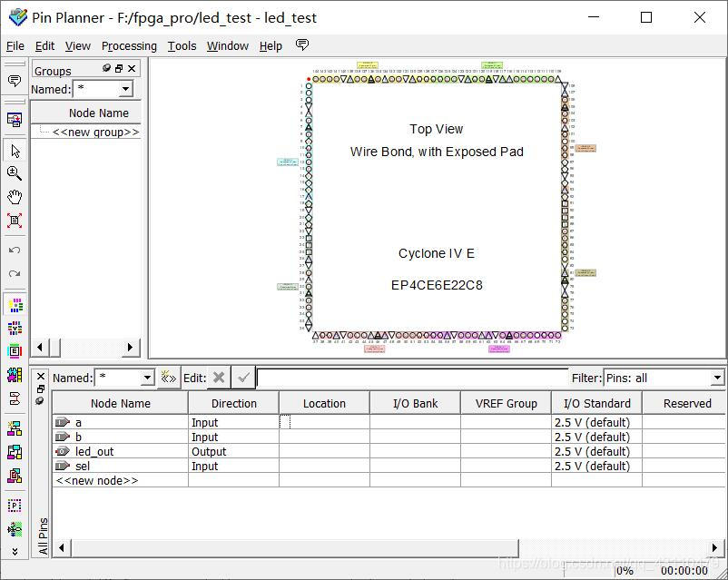728x580 pixels.
Task: Select node 'b' in pin table
Action: click(x=120, y=437)
